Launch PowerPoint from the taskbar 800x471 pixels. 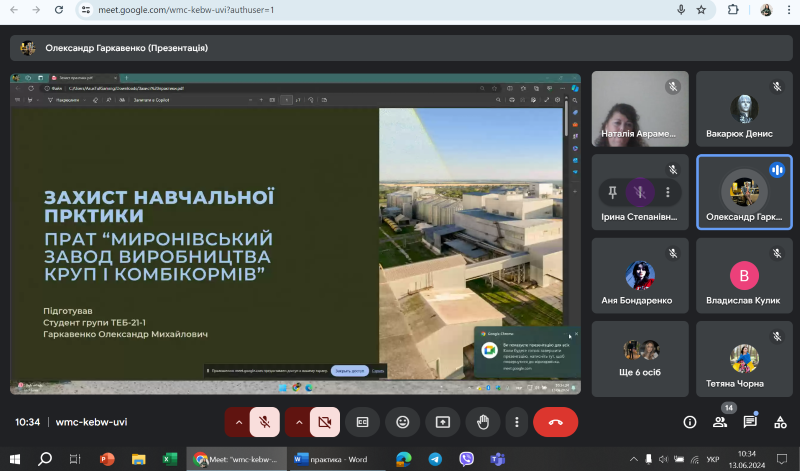tap(107, 459)
